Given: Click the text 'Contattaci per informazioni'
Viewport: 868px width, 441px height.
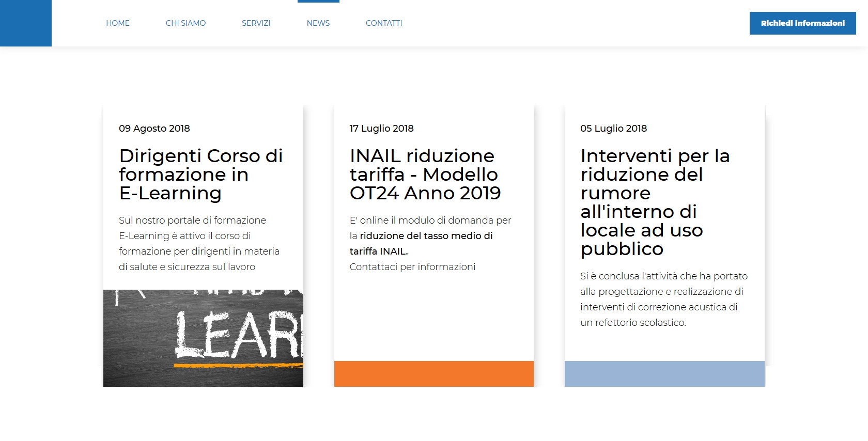Looking at the screenshot, I should [x=412, y=267].
